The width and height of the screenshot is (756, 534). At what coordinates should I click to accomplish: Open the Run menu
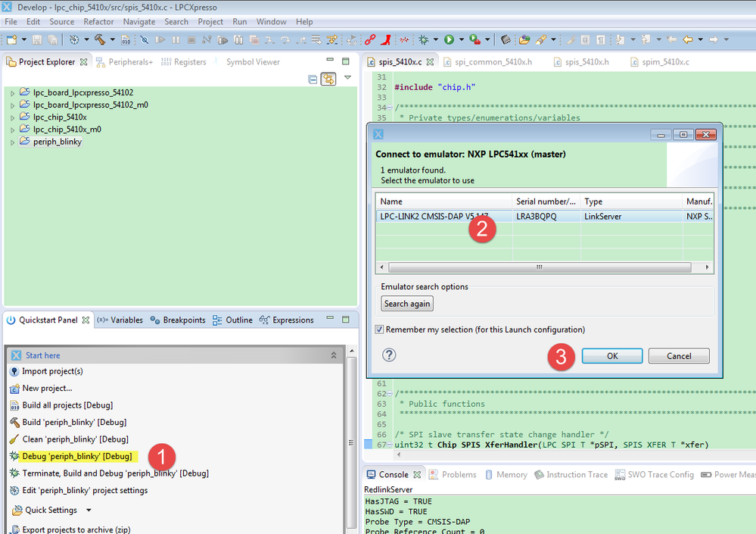239,22
